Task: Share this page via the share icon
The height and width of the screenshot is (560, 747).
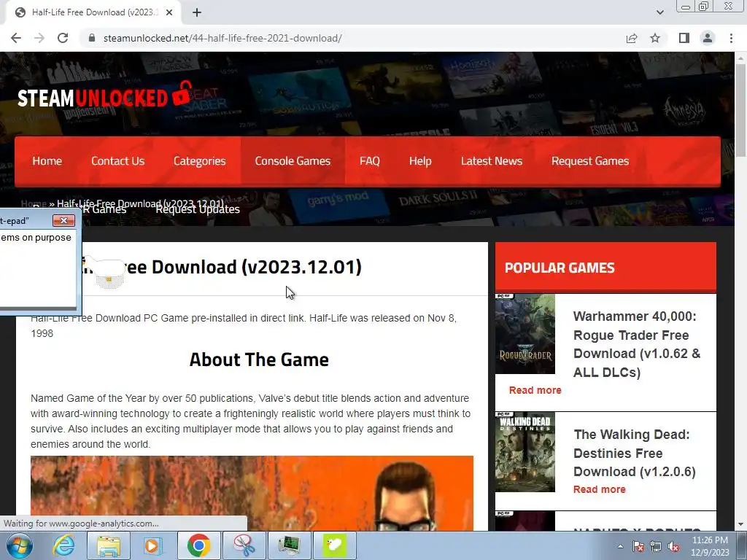Action: tap(632, 38)
